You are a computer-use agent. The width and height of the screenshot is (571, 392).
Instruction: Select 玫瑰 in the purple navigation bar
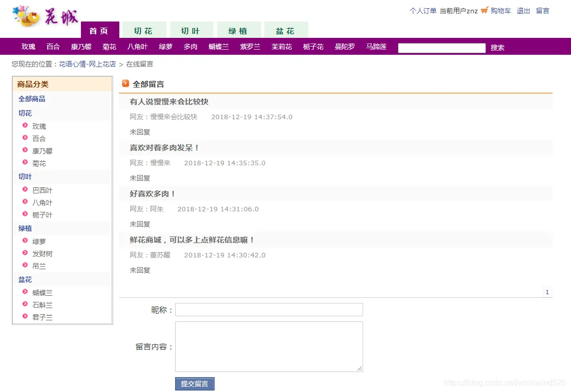coord(28,47)
